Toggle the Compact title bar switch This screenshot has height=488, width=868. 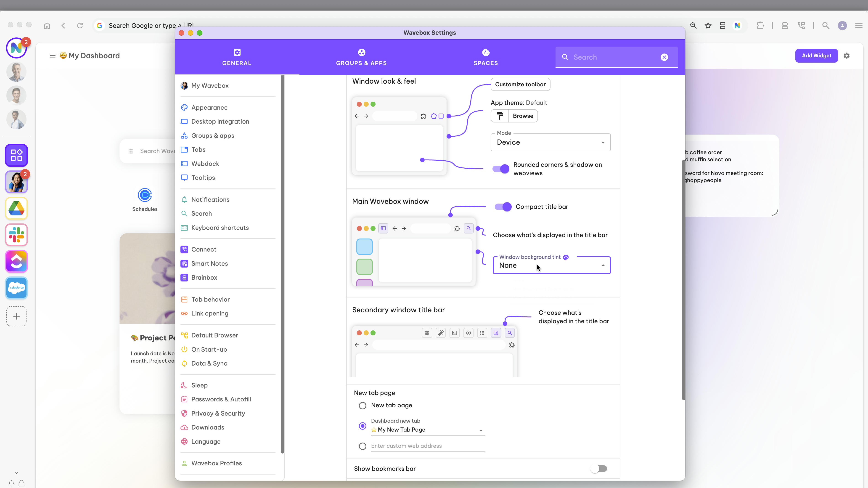pos(503,207)
